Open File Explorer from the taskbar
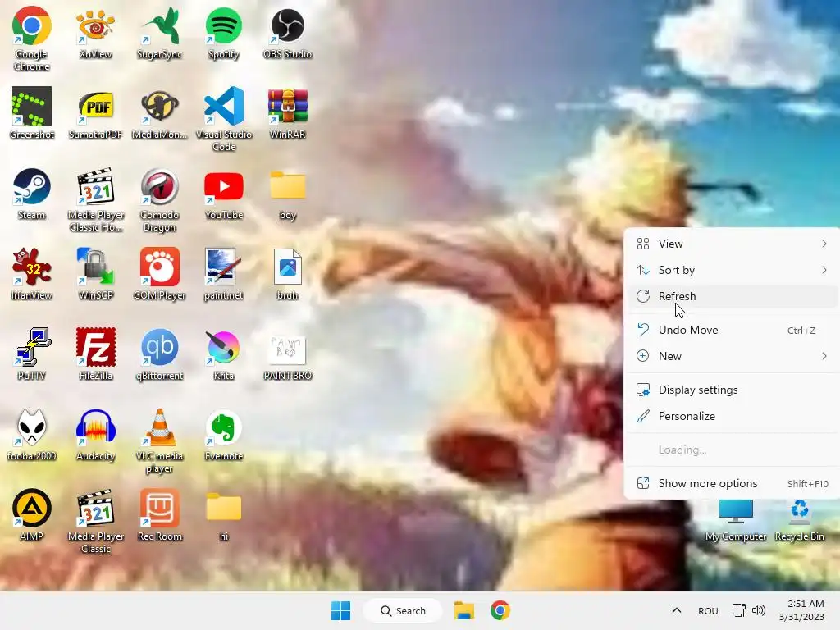The width and height of the screenshot is (840, 630). click(x=464, y=610)
